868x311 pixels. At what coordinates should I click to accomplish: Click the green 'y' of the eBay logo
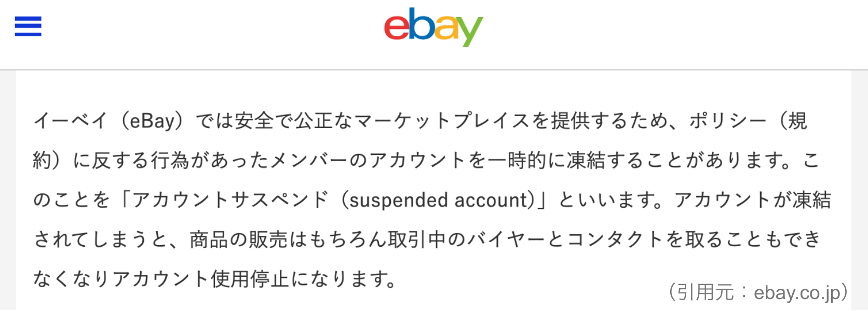coord(470,31)
